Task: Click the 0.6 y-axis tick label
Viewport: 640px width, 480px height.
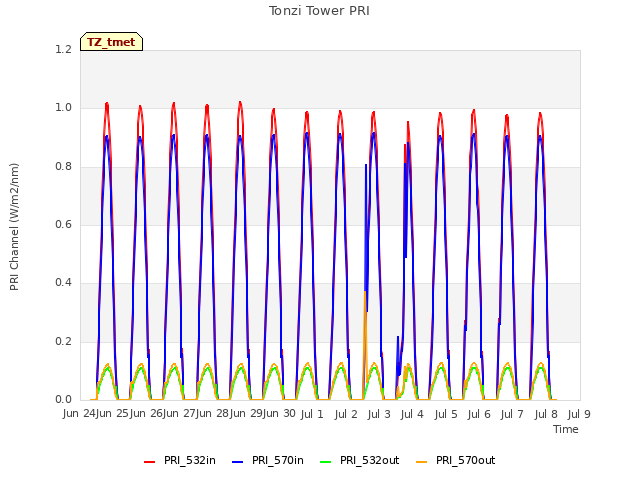Action: 63,224
